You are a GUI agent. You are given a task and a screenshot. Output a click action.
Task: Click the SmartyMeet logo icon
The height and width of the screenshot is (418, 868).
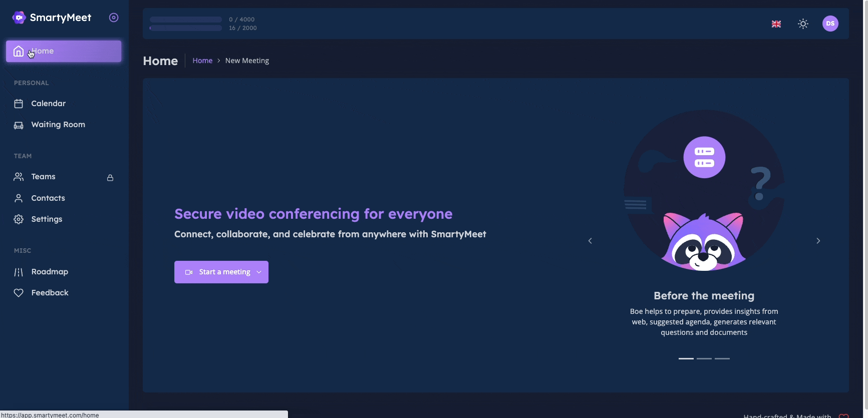pos(19,18)
